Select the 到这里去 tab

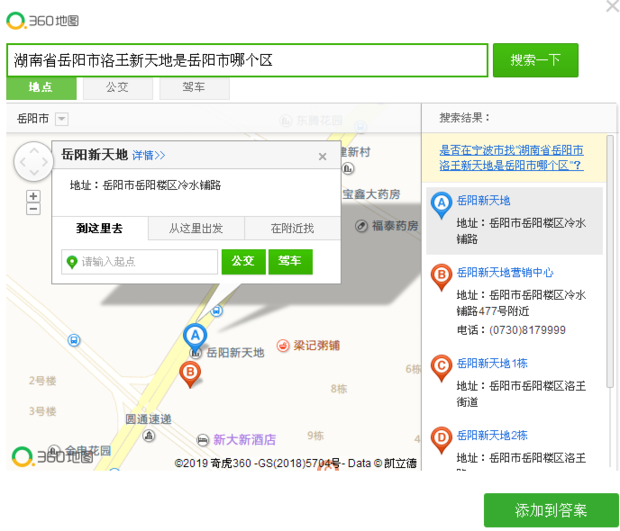(x=100, y=228)
